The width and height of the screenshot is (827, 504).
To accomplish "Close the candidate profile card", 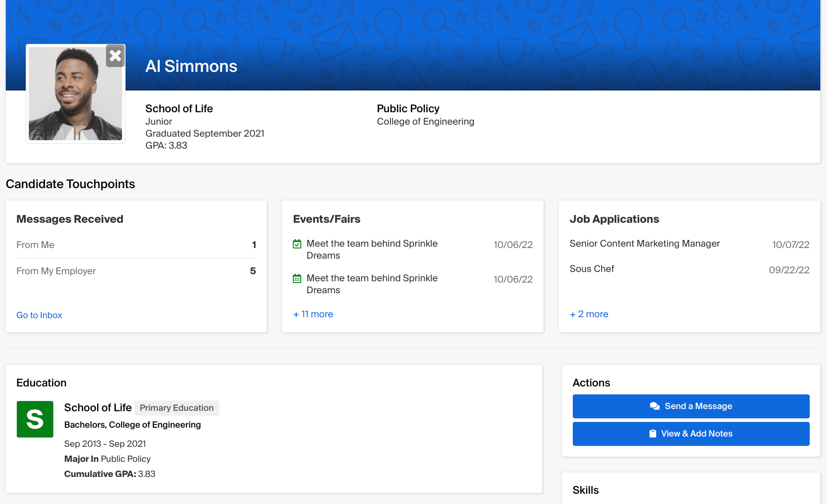I will tap(115, 56).
